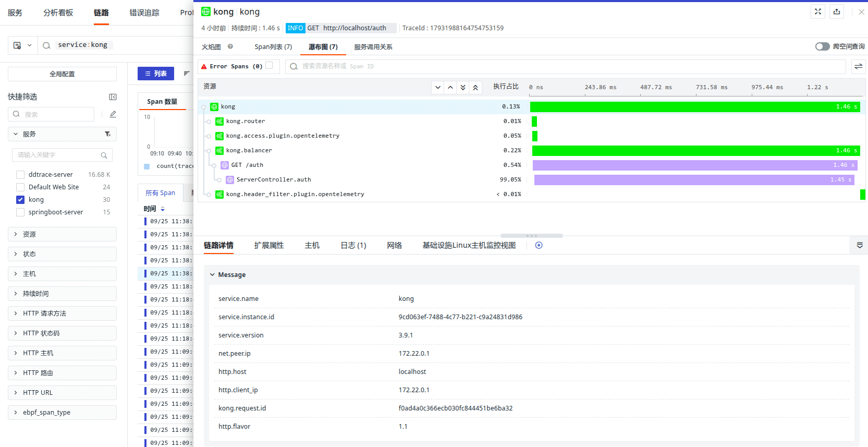The image size is (868, 447).
Task: Click the swap icon next to Span ID search
Action: 858,66
